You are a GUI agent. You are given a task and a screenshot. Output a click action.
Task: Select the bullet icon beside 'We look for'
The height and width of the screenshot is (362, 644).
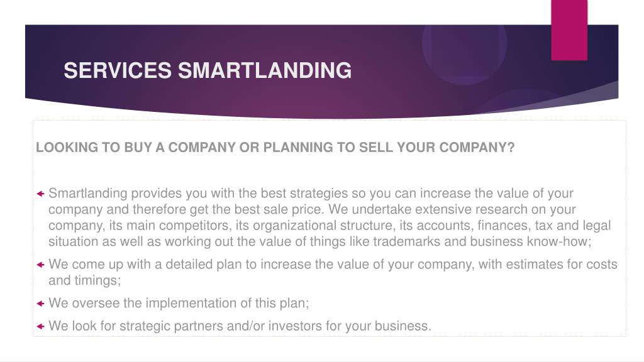pos(40,327)
